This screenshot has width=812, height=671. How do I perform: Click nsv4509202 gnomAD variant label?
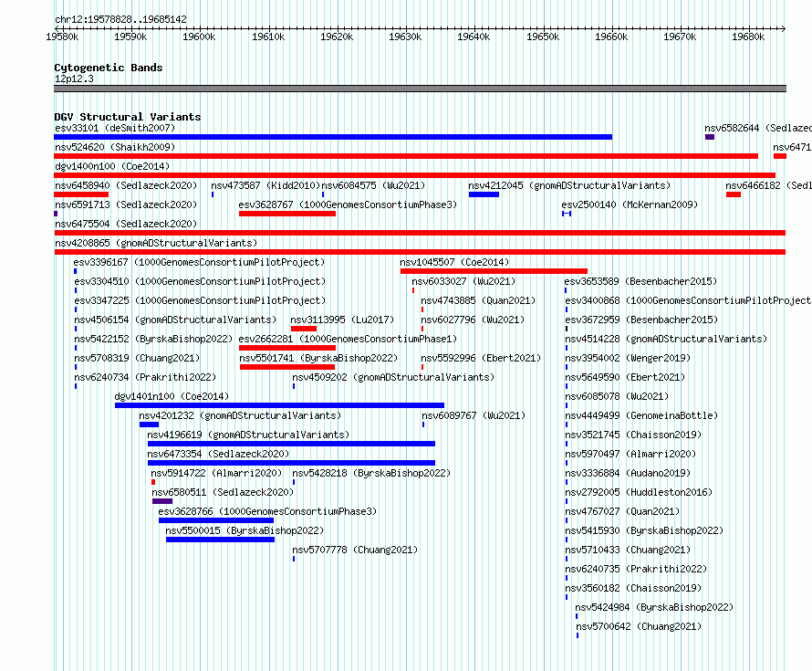coord(393,377)
